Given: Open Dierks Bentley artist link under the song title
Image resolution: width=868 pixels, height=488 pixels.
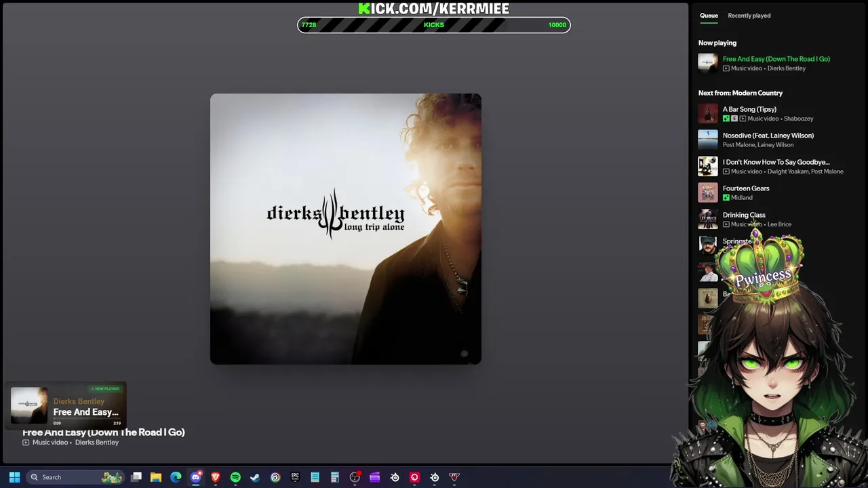Looking at the screenshot, I should tap(97, 443).
